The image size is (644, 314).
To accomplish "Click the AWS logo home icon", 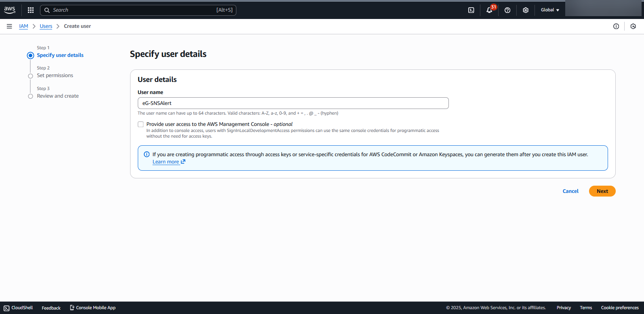I will [x=10, y=10].
